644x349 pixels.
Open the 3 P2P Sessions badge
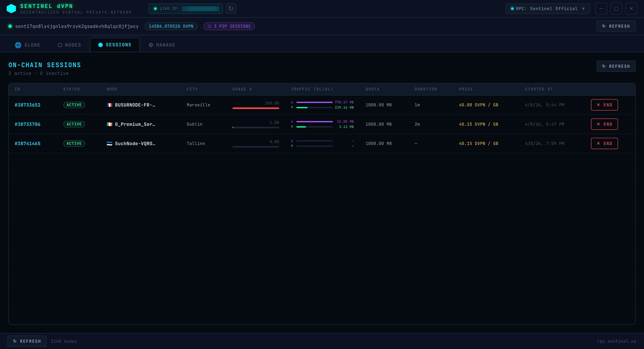229,26
